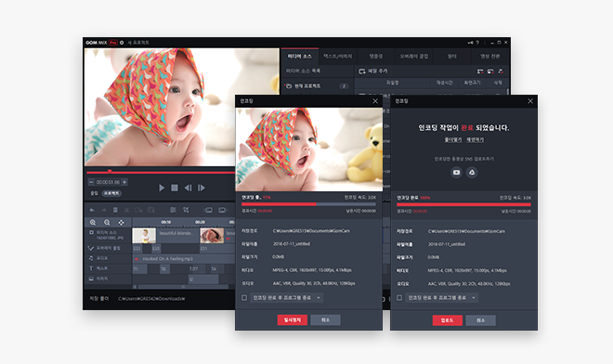Close the 15% encoding dialog with X

[375, 101]
